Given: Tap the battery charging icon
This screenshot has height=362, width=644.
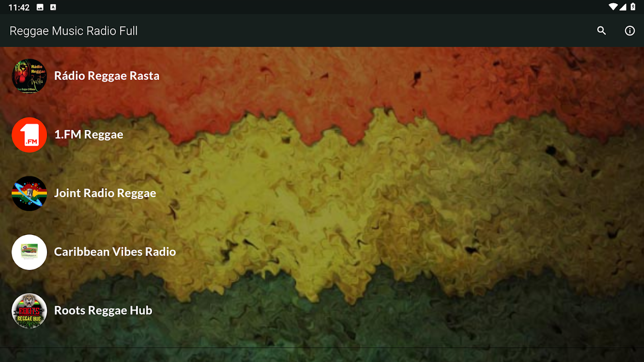Looking at the screenshot, I should (x=633, y=7).
